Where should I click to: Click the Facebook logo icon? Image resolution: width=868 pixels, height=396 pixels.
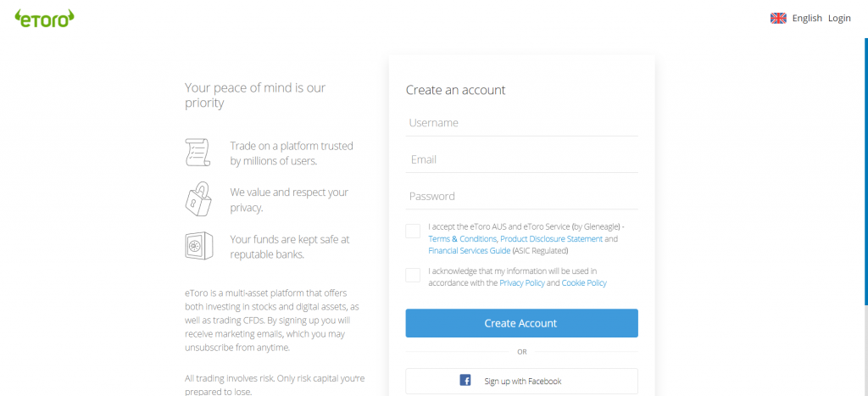465,381
